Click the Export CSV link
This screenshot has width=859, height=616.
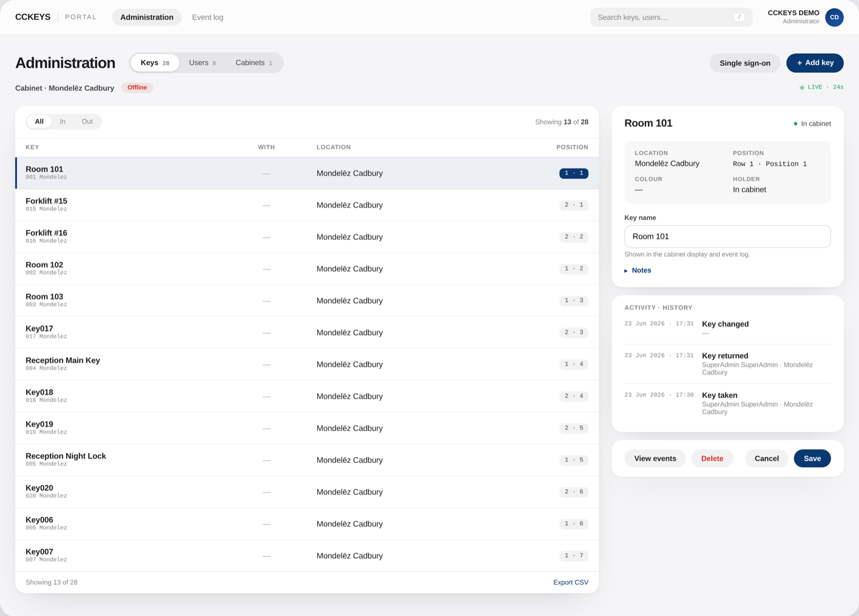tap(571, 582)
